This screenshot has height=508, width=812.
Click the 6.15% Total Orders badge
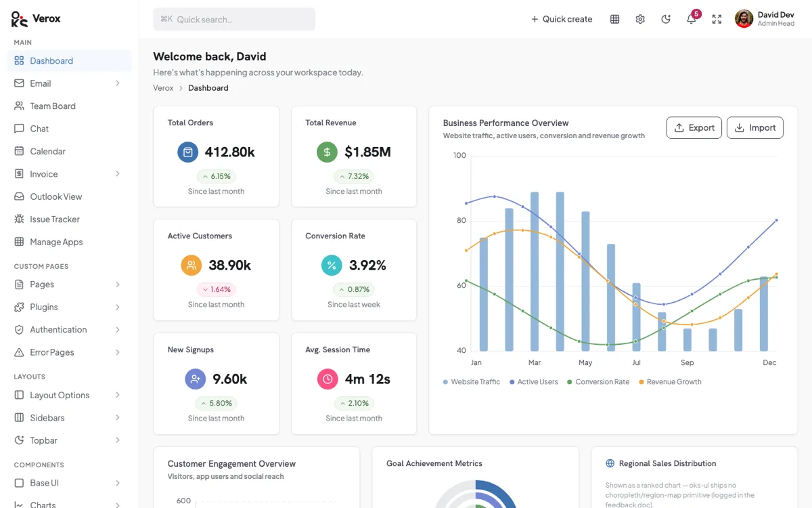[216, 176]
